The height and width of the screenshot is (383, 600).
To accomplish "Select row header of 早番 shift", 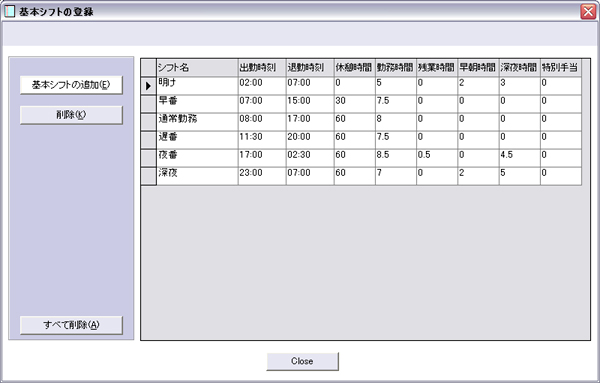I will [148, 104].
